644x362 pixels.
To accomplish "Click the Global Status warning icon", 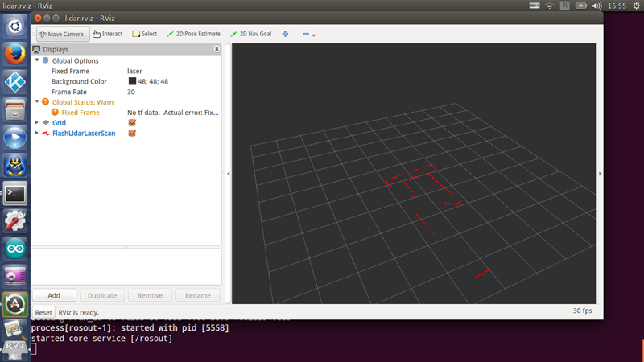I will [x=46, y=102].
